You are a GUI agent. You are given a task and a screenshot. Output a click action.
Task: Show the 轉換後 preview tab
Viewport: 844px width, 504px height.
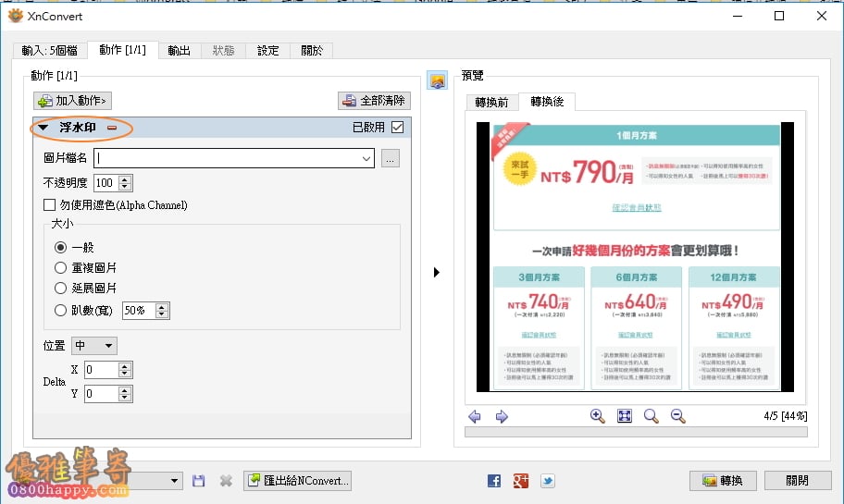click(547, 101)
